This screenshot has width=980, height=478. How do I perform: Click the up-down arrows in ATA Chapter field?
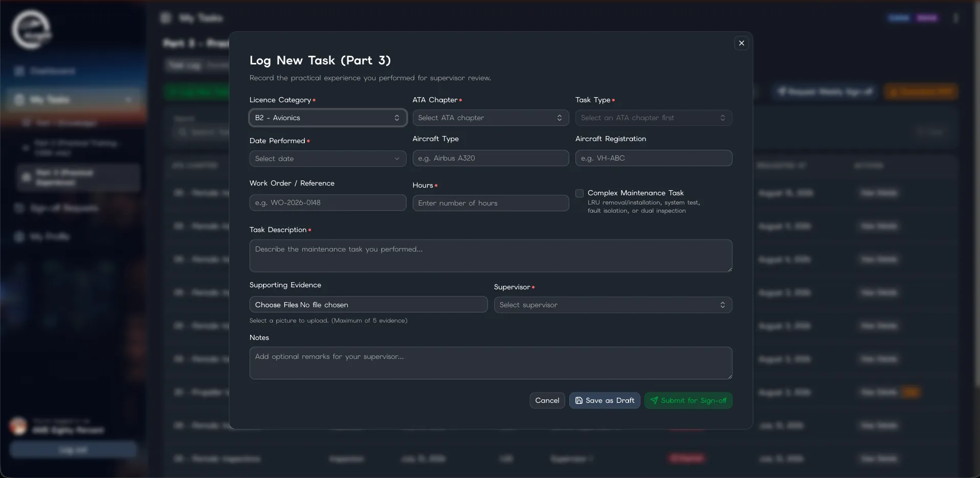pos(559,118)
